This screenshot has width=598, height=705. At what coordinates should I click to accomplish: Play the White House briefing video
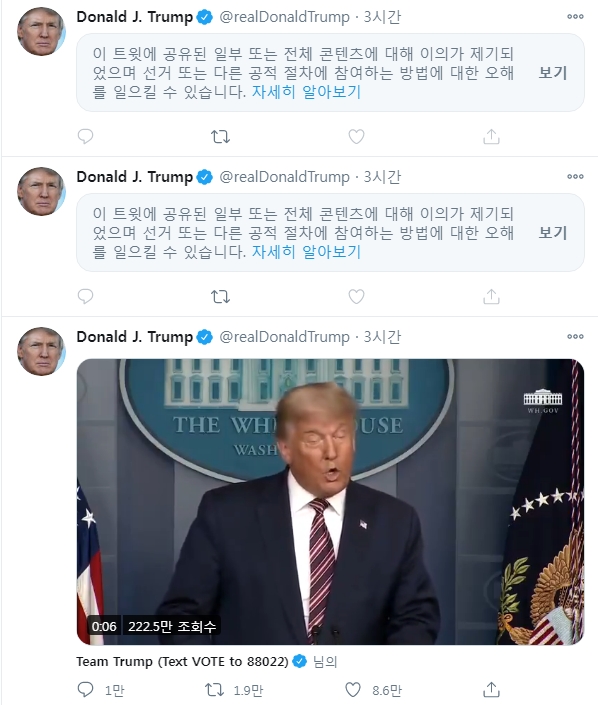click(x=330, y=502)
